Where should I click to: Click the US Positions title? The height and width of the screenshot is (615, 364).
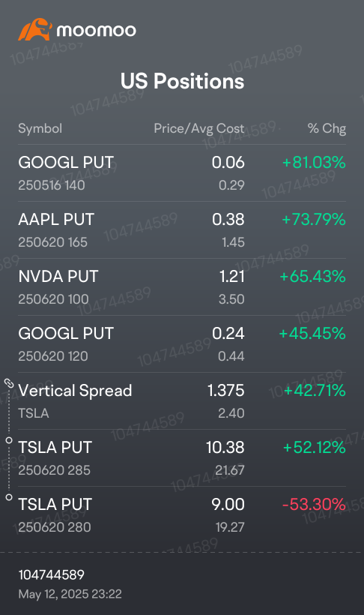pos(182,81)
